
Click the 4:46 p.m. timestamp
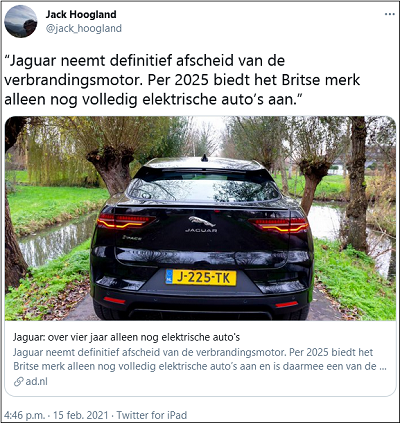click(24, 415)
